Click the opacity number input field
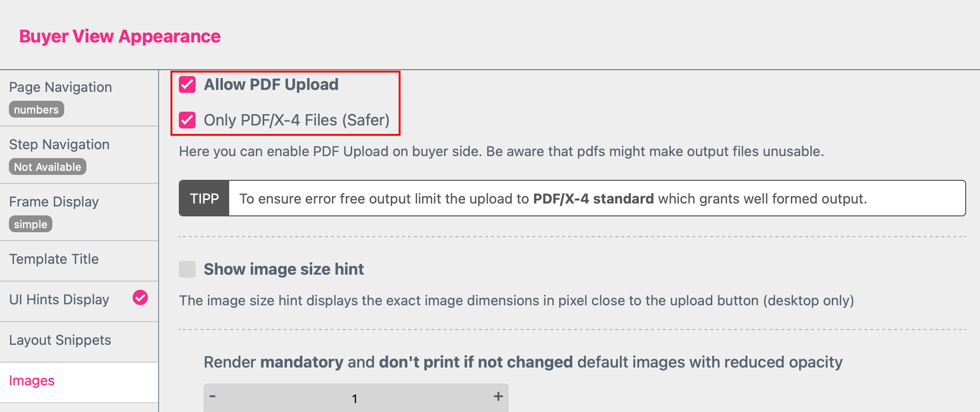This screenshot has height=412, width=980. coord(355,398)
